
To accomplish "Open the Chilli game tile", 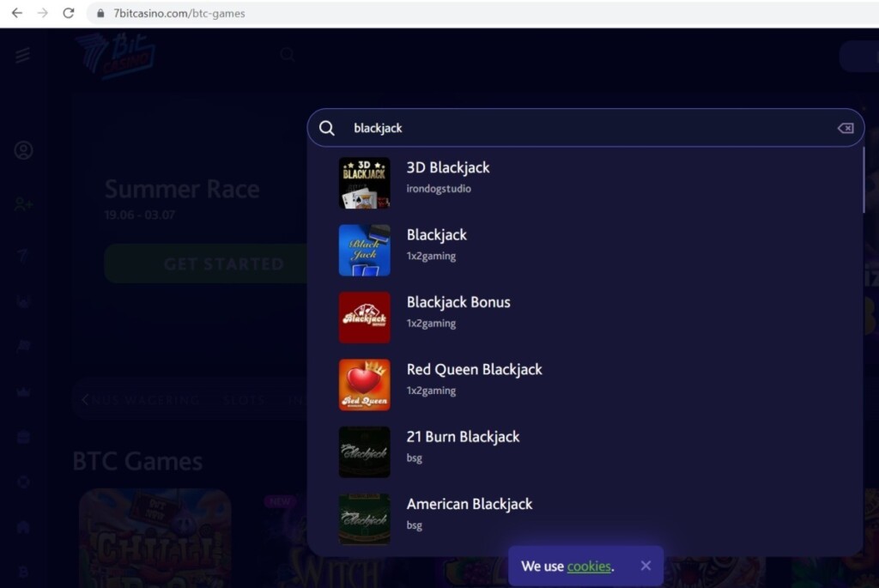I will [155, 538].
